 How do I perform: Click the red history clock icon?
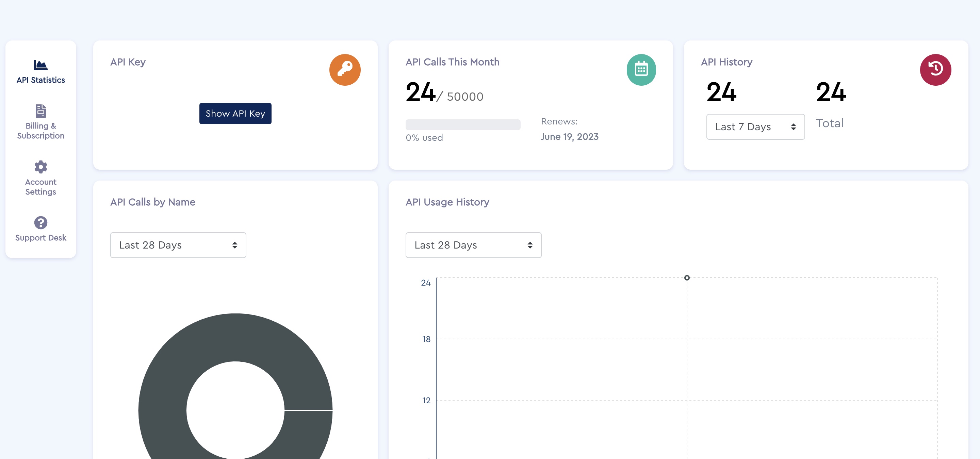pyautogui.click(x=935, y=70)
